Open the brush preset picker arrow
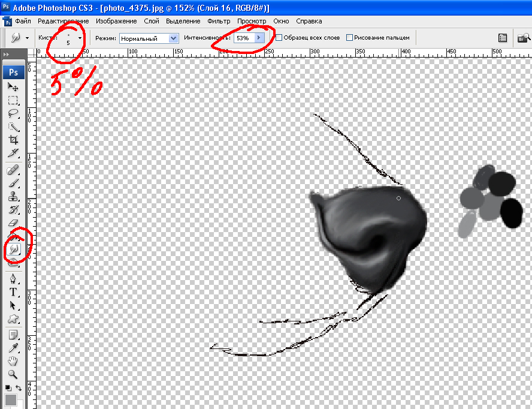 tap(80, 38)
